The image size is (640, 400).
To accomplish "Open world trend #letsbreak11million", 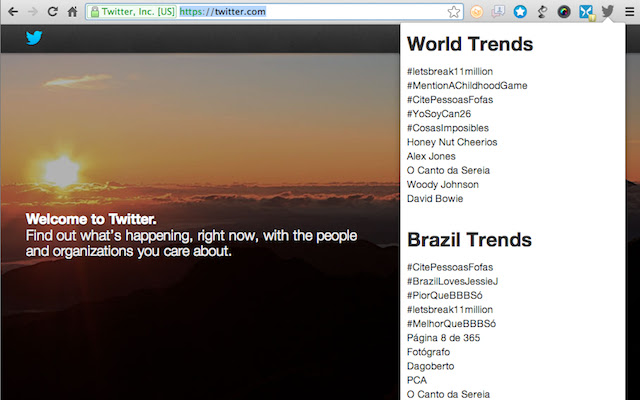I will (x=450, y=71).
